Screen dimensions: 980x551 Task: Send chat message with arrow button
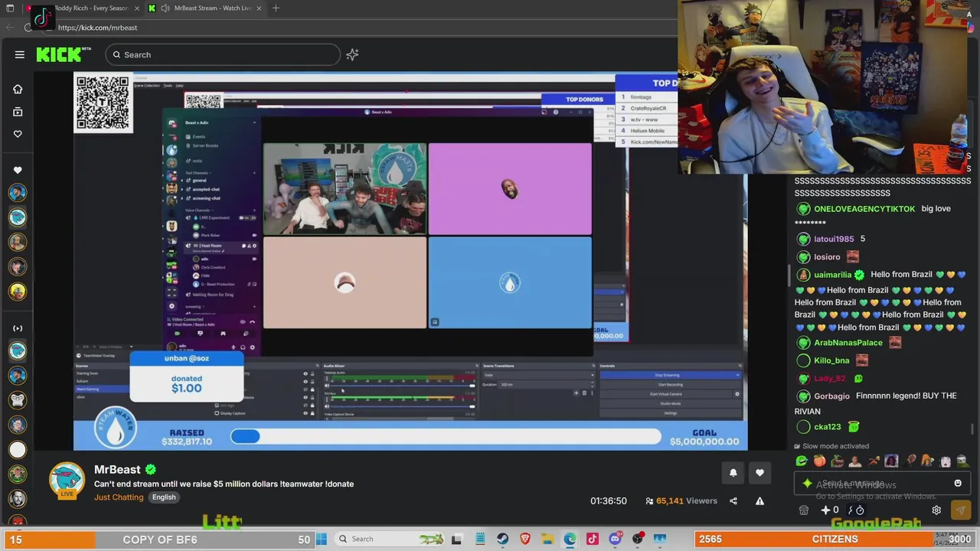(960, 510)
